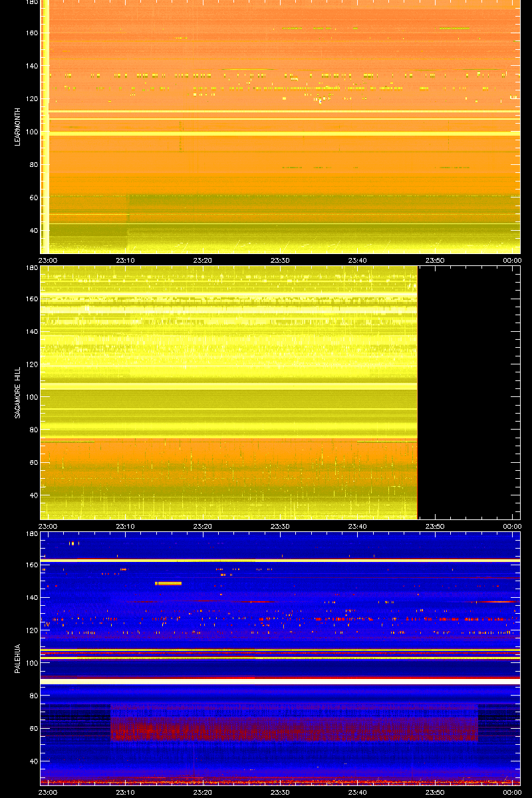This screenshot has height=798, width=532.
Task: Click 23:30 under the Sagamore Hill spectrogram
Action: click(280, 526)
